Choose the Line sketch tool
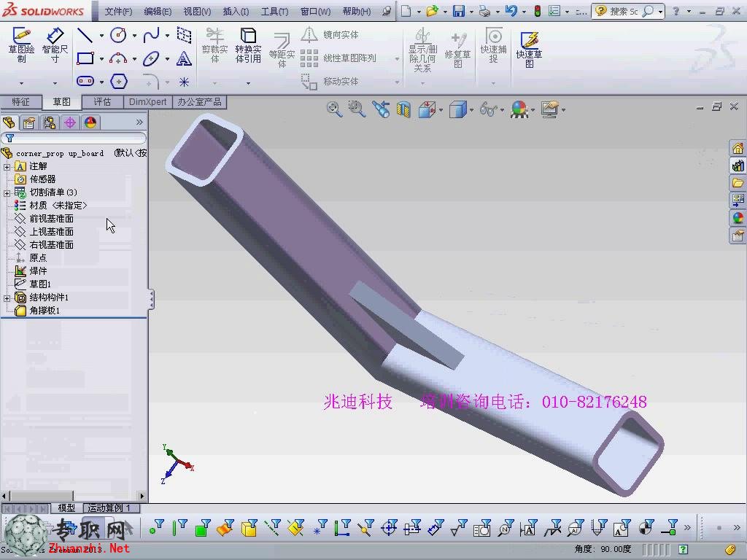Screen dimensions: 747x560 [85, 35]
